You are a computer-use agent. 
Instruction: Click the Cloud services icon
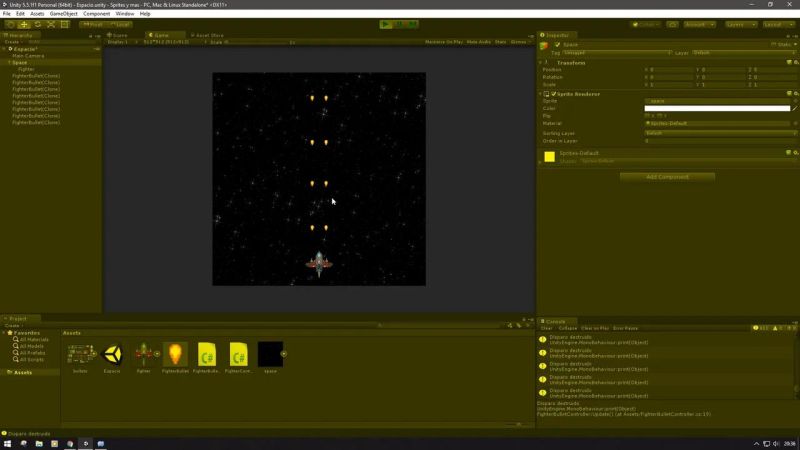click(x=672, y=24)
